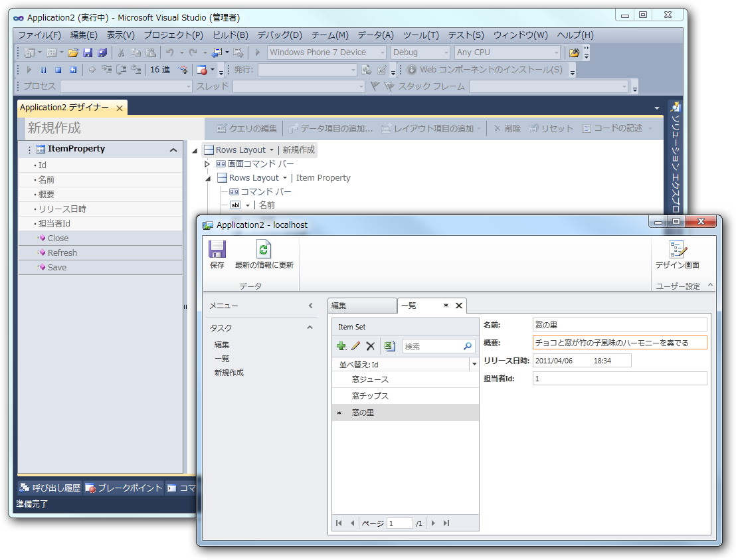736x560 pixels.
Task: Click inside the 検索 search field
Action: pyautogui.click(x=425, y=346)
